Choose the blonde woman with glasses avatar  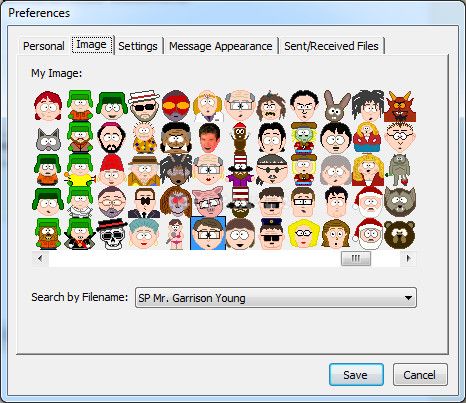(304, 234)
